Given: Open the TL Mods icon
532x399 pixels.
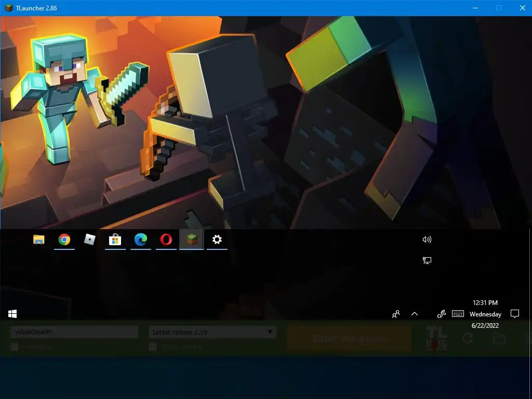Looking at the screenshot, I should (x=436, y=338).
